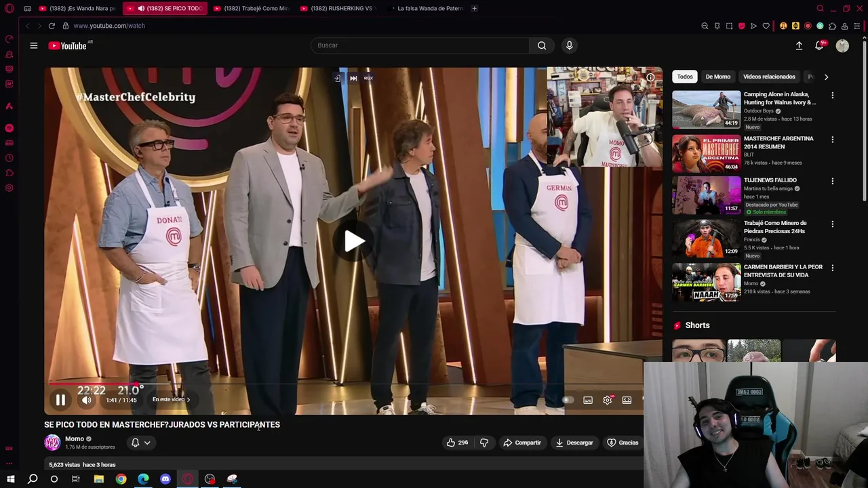
Task: Expand the 'En este video' chapters chevron
Action: tap(189, 400)
